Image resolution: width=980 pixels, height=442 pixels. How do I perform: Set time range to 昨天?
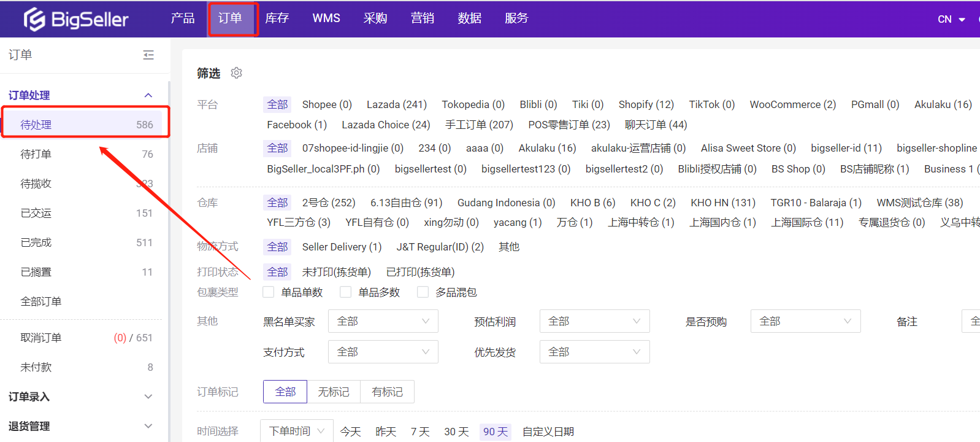(x=386, y=432)
